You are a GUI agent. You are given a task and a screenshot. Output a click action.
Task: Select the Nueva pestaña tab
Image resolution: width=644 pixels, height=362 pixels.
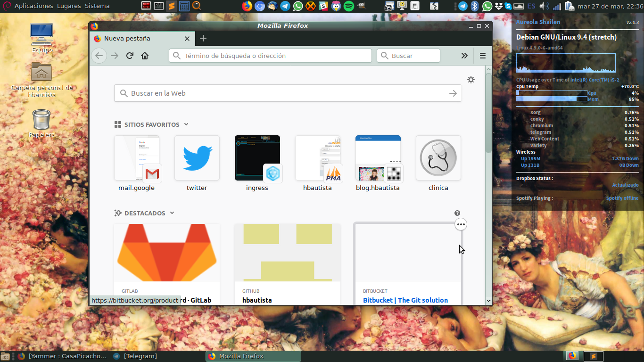point(142,39)
